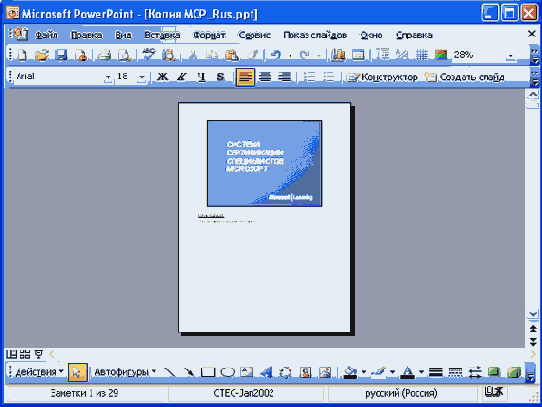The width and height of the screenshot is (542, 407).
Task: Toggle center text alignment
Action: 265,77
